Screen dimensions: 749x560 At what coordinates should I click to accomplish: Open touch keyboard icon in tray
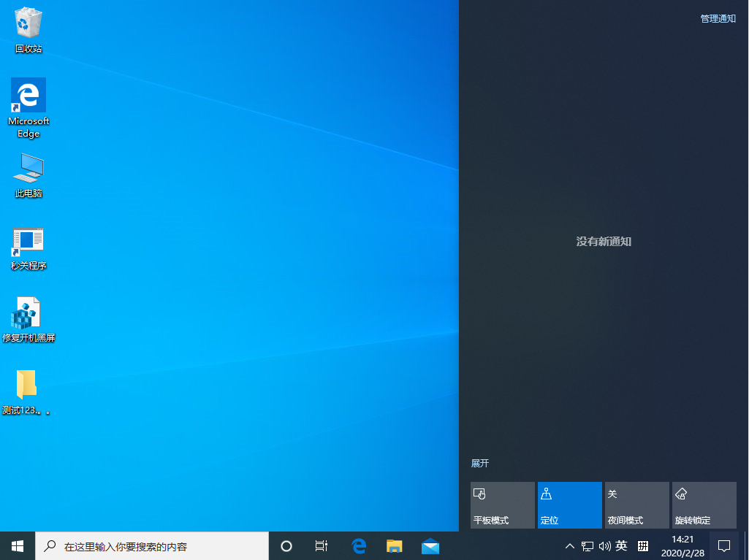(642, 545)
